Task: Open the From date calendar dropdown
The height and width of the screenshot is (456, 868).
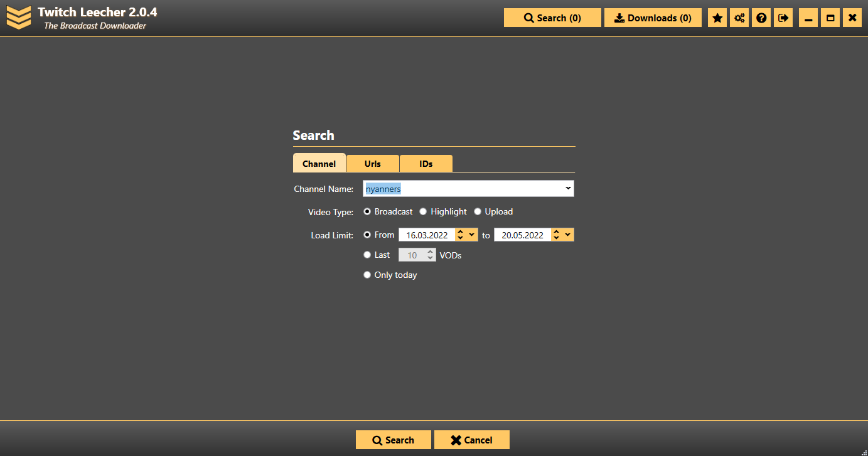Action: point(472,235)
